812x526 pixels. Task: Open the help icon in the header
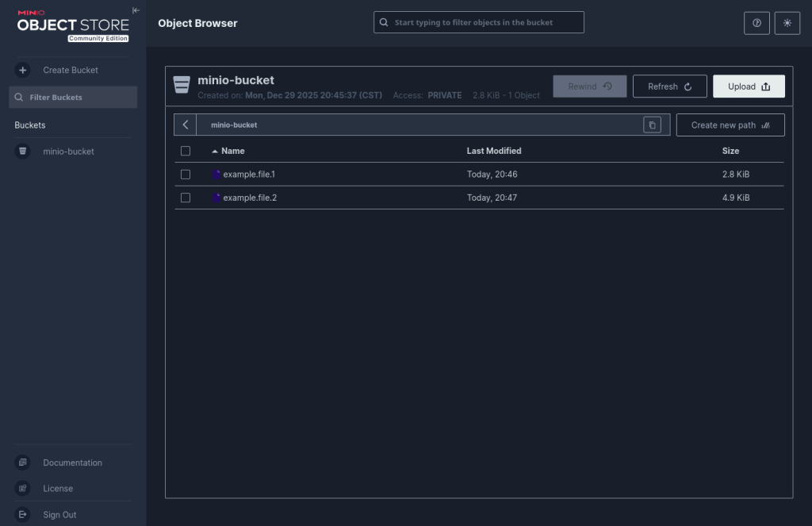click(x=756, y=23)
